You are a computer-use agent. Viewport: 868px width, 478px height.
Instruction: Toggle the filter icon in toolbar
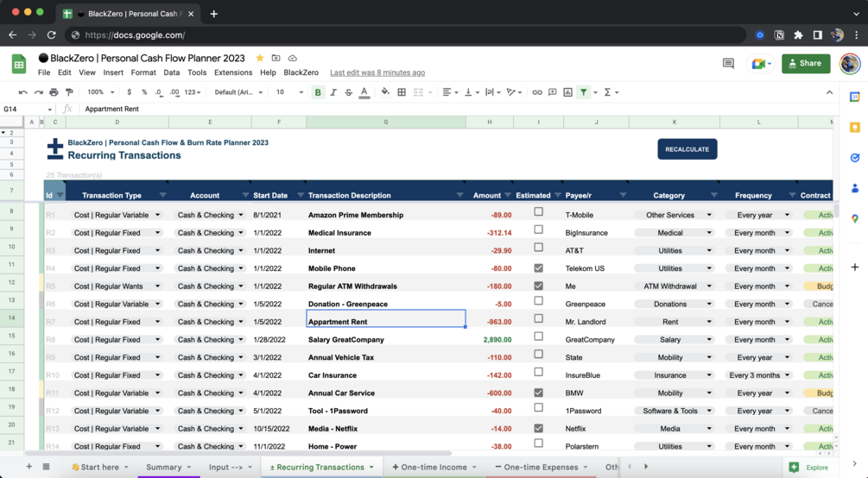[584, 92]
